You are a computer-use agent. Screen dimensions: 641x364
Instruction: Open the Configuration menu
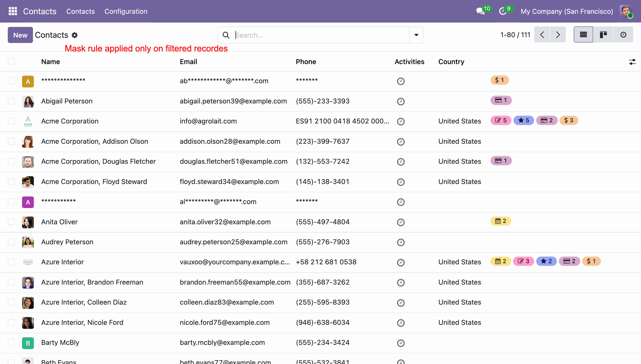[x=126, y=11]
